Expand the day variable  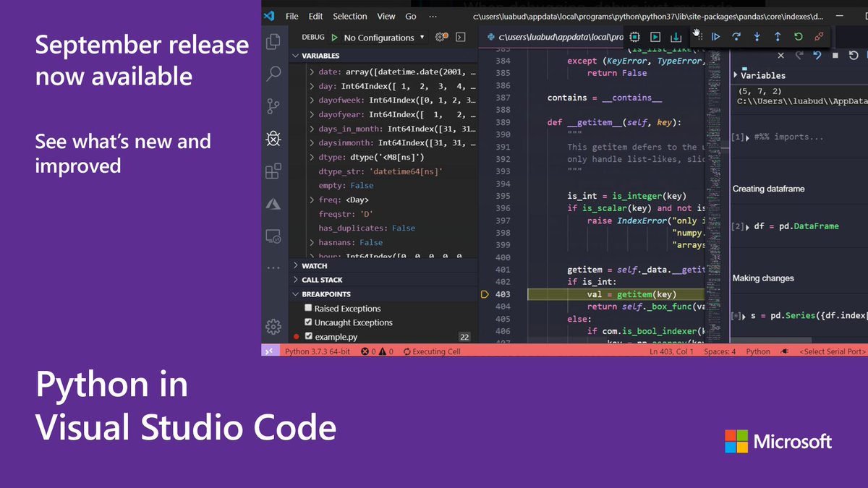[x=312, y=86]
